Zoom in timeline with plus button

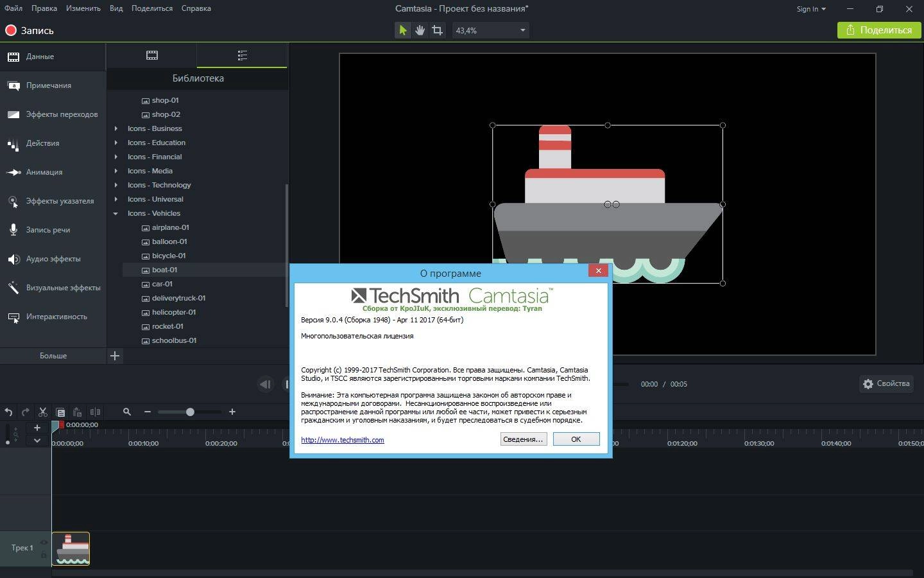click(232, 412)
